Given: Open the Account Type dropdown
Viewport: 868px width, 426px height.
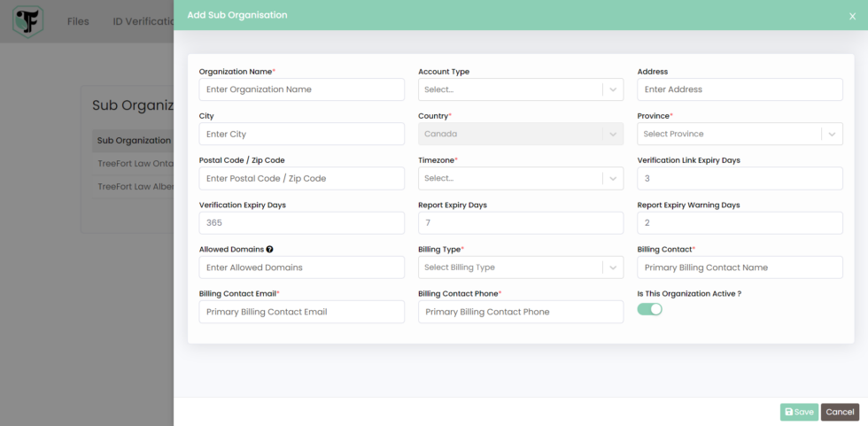Looking at the screenshot, I should 520,89.
